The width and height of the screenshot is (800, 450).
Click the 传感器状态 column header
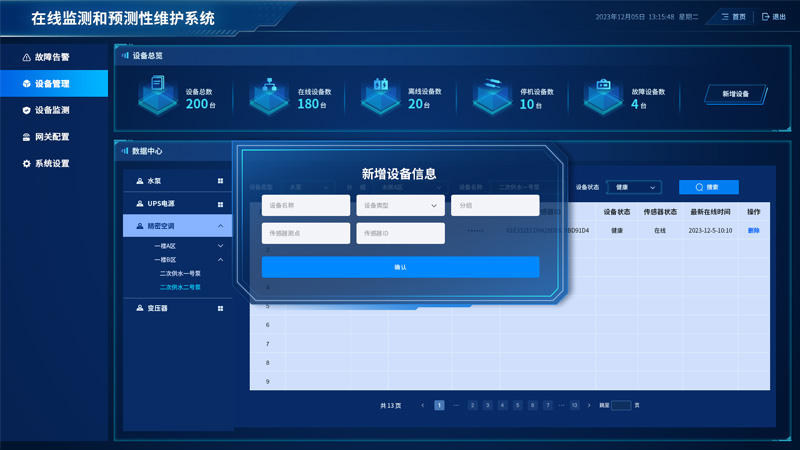tap(660, 212)
